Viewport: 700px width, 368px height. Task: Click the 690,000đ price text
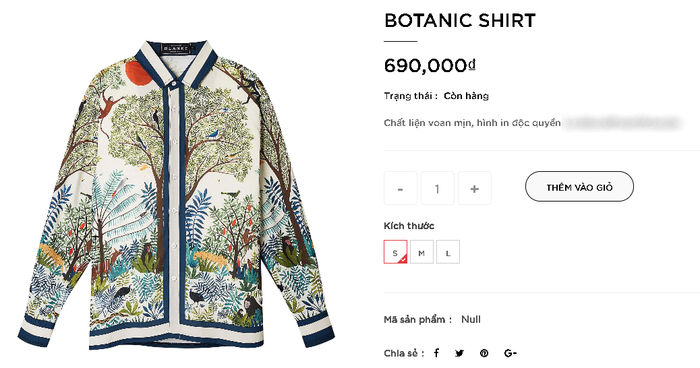429,66
